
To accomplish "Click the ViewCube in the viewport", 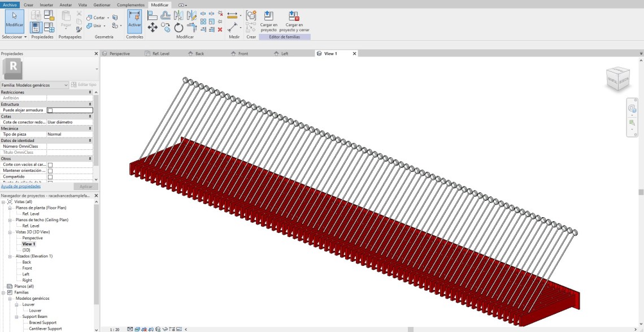I will click(x=617, y=80).
